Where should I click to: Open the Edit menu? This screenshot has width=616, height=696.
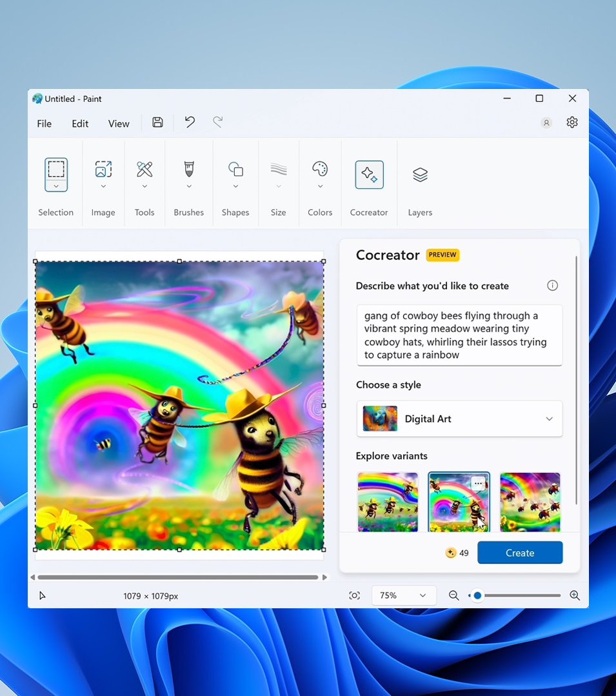point(81,124)
